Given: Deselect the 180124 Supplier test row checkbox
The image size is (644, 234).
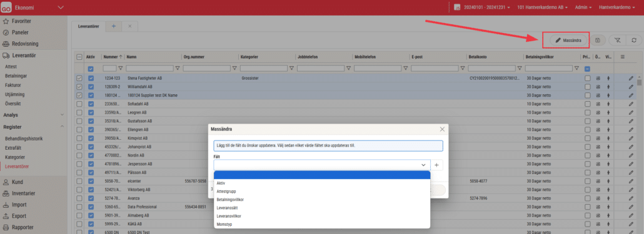Looking at the screenshot, I should point(79,95).
